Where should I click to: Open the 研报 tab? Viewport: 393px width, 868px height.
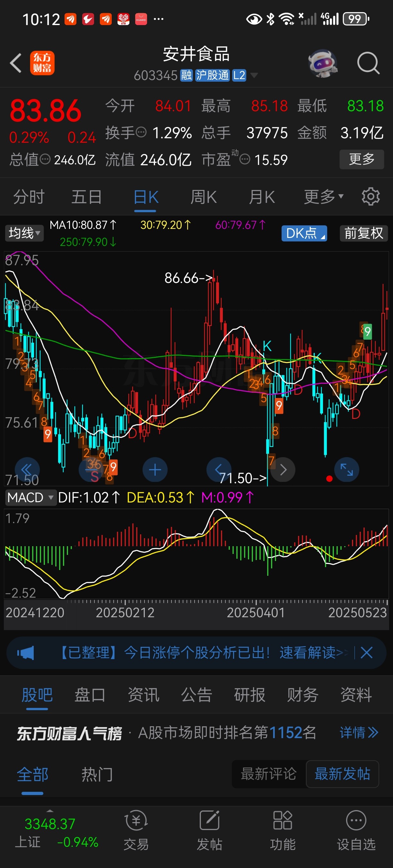click(x=250, y=694)
